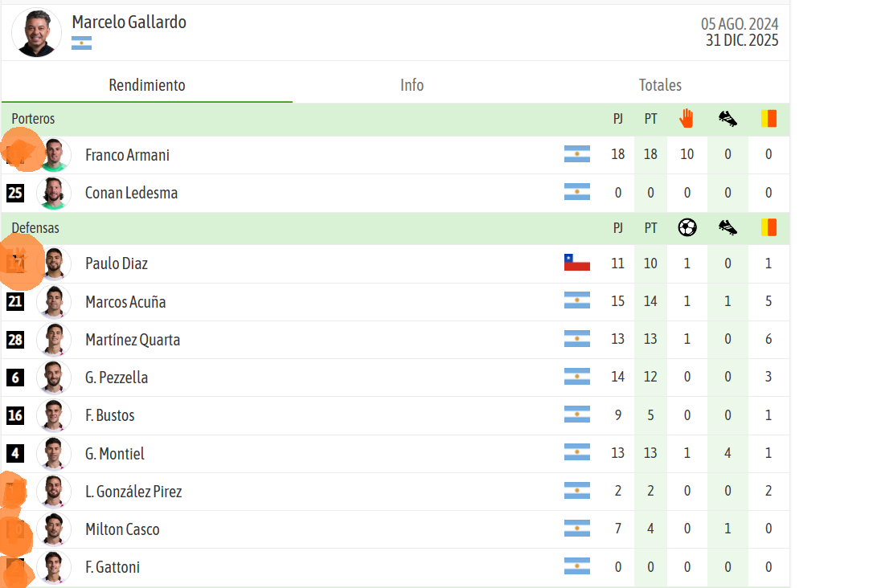This screenshot has width=873, height=588.
Task: Open Franco Armani's player page
Action: tap(127, 155)
